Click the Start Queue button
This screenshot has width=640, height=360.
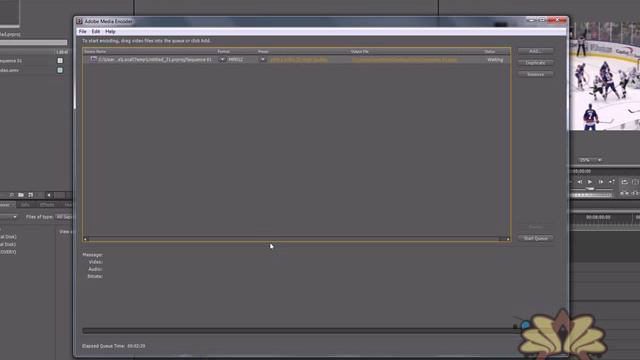(535, 238)
